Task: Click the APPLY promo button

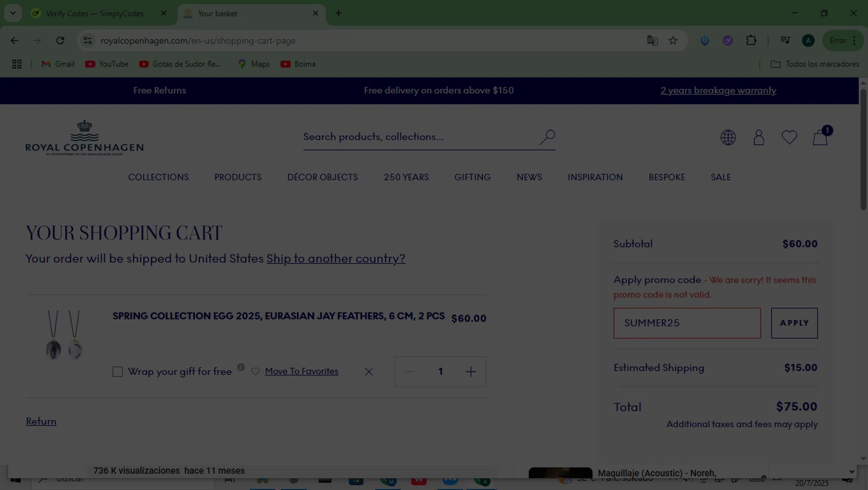Action: point(794,323)
